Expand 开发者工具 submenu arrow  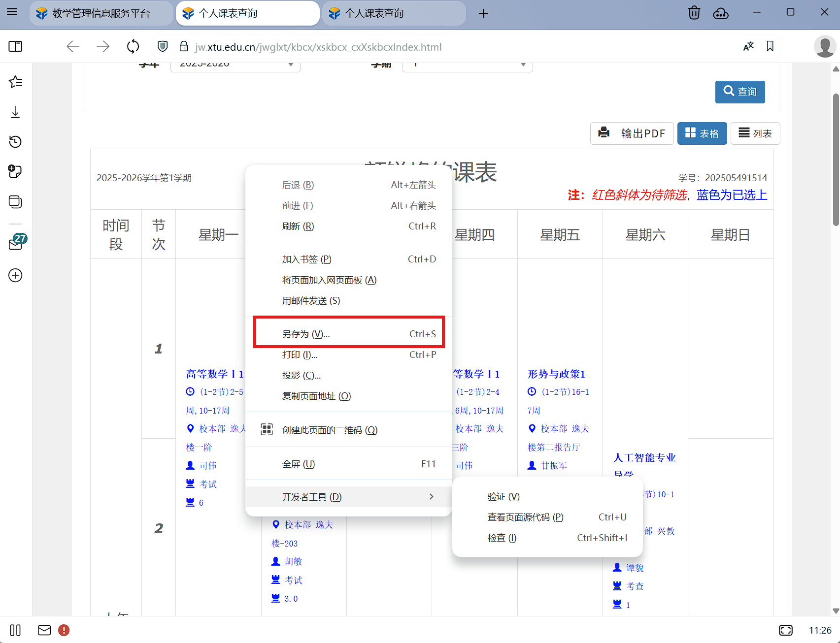point(431,497)
